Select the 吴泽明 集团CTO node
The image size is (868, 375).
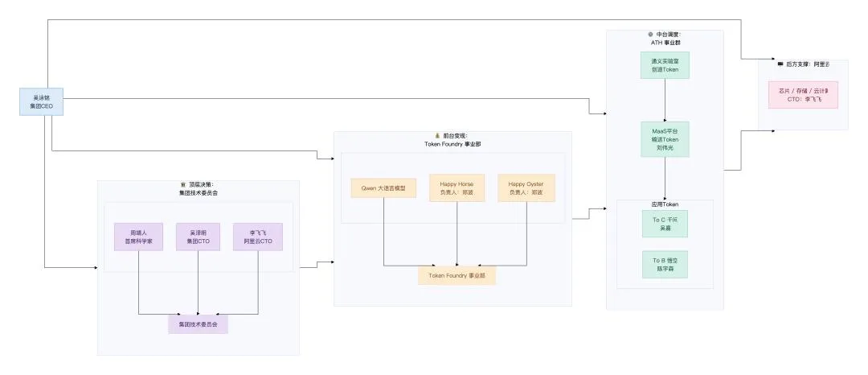click(x=199, y=237)
